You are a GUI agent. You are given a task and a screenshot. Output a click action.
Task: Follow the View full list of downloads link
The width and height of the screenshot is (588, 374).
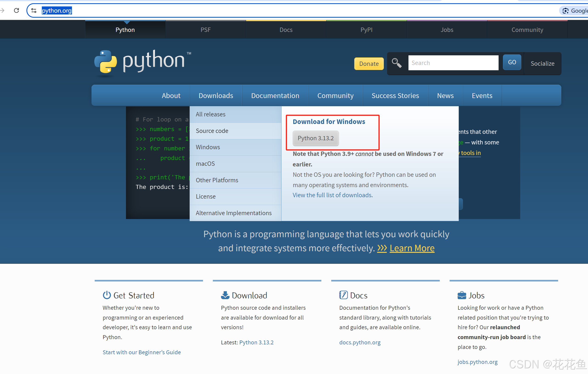[x=332, y=195]
